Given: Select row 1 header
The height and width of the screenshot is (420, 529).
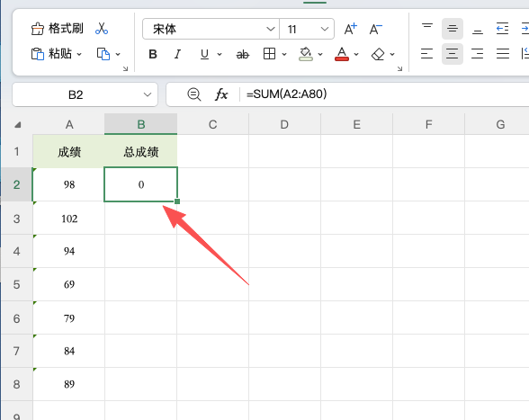Looking at the screenshot, I should 17,151.
